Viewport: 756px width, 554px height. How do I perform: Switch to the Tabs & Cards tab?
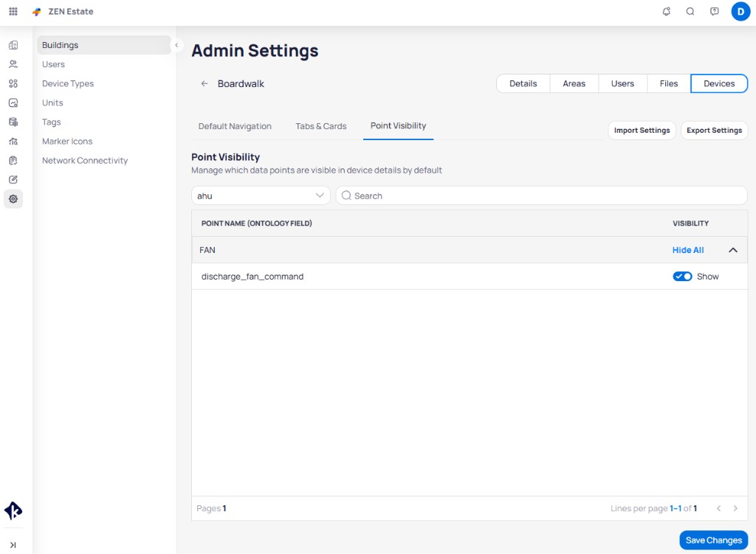[320, 125]
